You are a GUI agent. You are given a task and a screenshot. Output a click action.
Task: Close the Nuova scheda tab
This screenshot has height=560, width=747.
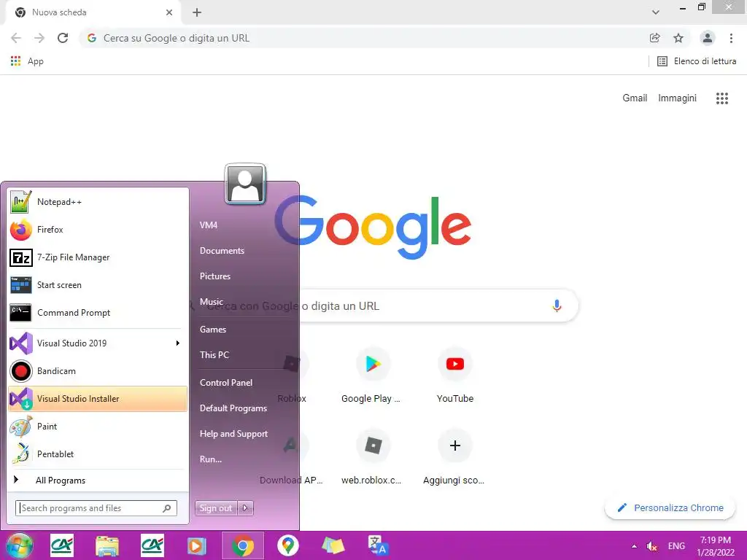click(169, 12)
